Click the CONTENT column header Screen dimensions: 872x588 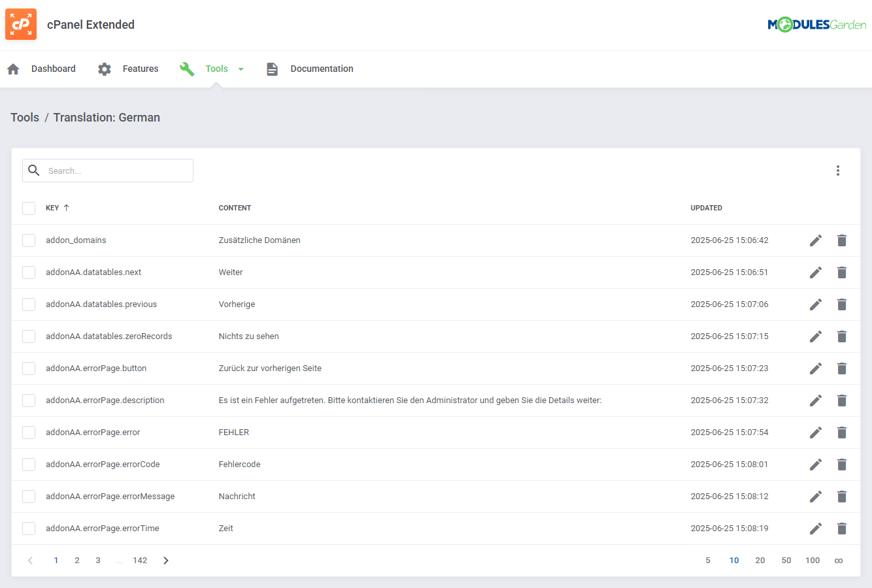(235, 208)
